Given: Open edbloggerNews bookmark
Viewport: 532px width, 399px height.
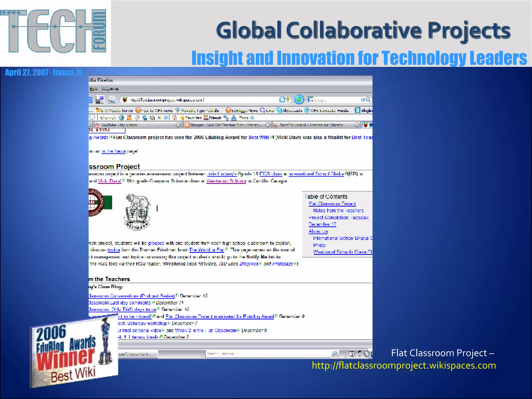Looking at the screenshot, I should click(242, 110).
